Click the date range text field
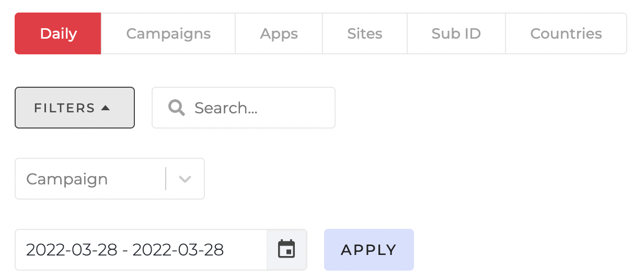 pyautogui.click(x=141, y=250)
